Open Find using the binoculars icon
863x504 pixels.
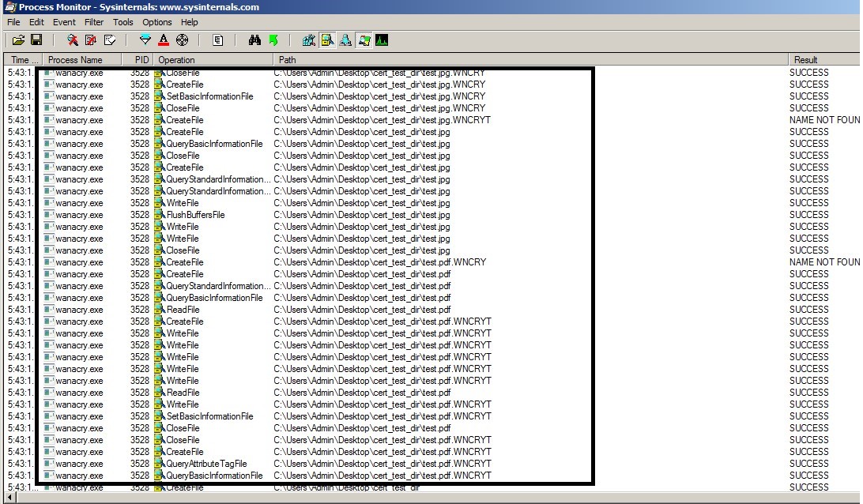click(254, 40)
